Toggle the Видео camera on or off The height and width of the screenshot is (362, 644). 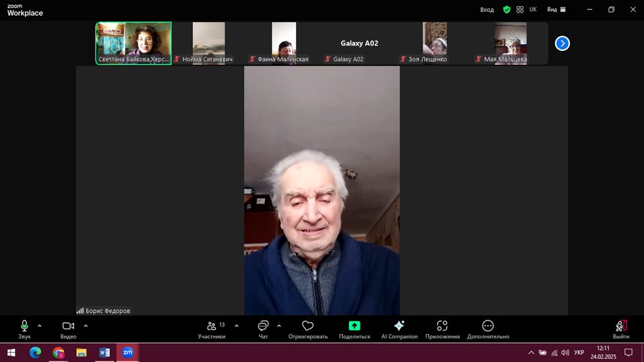point(68,329)
